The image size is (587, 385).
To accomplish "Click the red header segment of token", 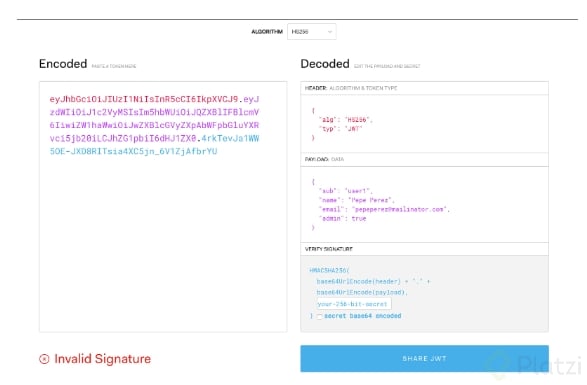I will [144, 99].
